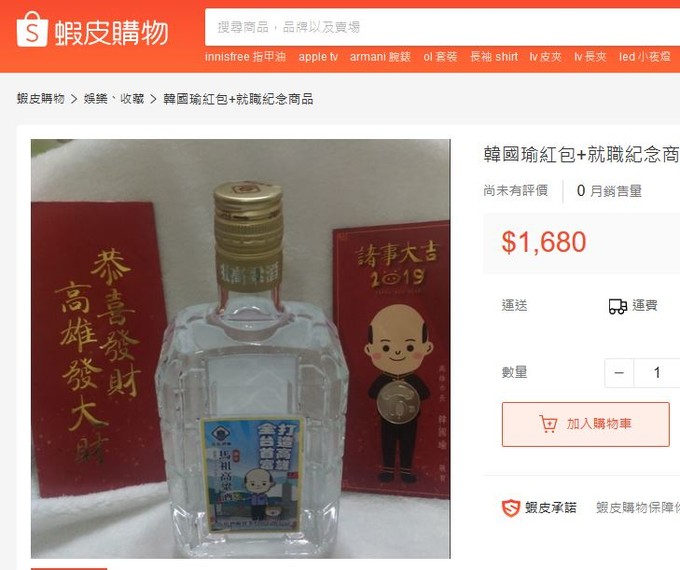Click the cart icon in 加入購物車 button
680x570 pixels.
[x=548, y=424]
